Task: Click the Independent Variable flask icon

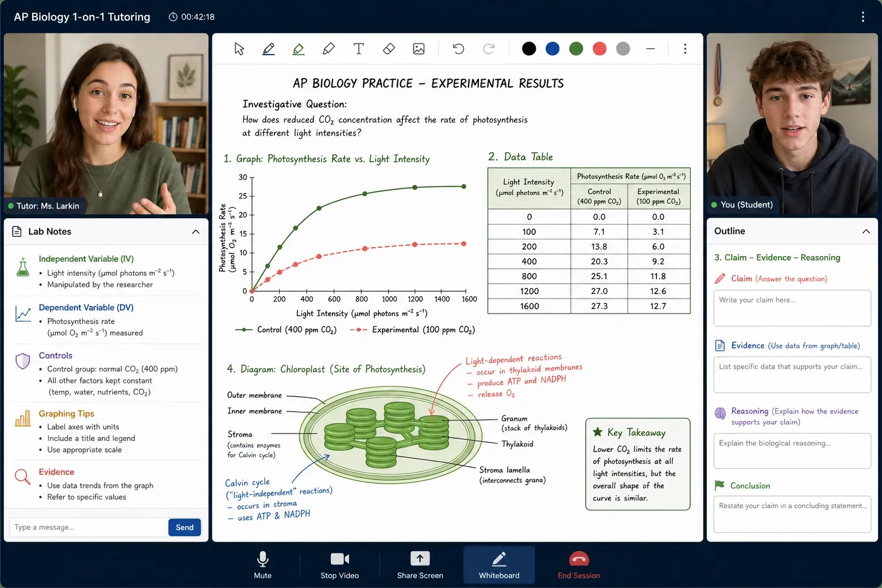Action: pos(23,266)
